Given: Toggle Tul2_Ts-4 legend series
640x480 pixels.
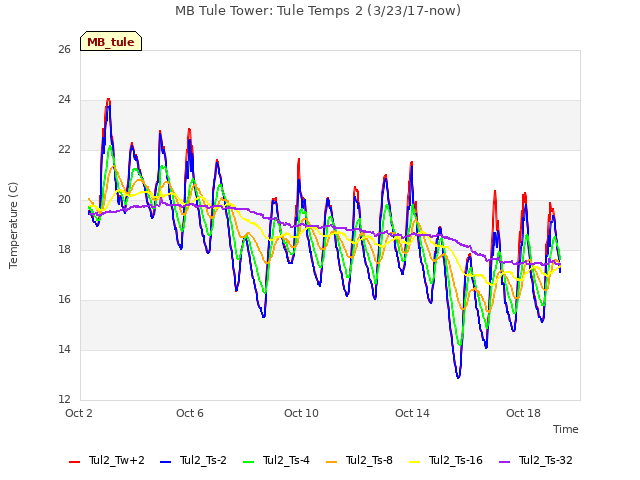Looking at the screenshot, I should click(x=276, y=460).
